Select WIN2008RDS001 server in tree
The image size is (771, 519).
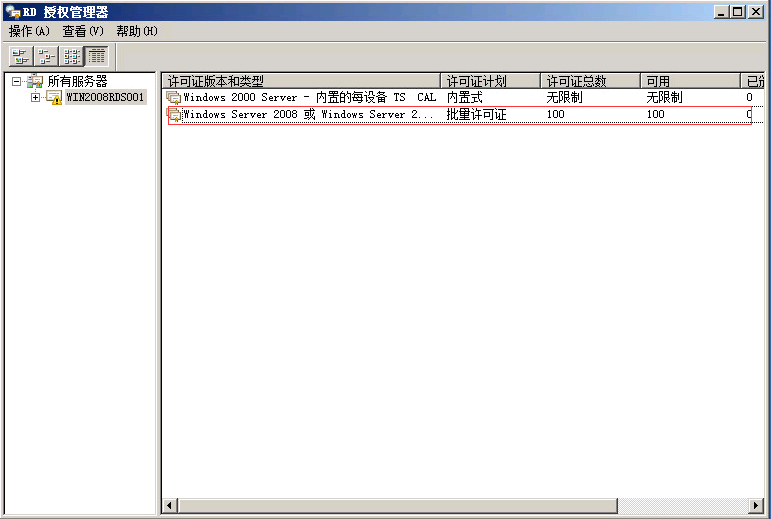point(105,97)
